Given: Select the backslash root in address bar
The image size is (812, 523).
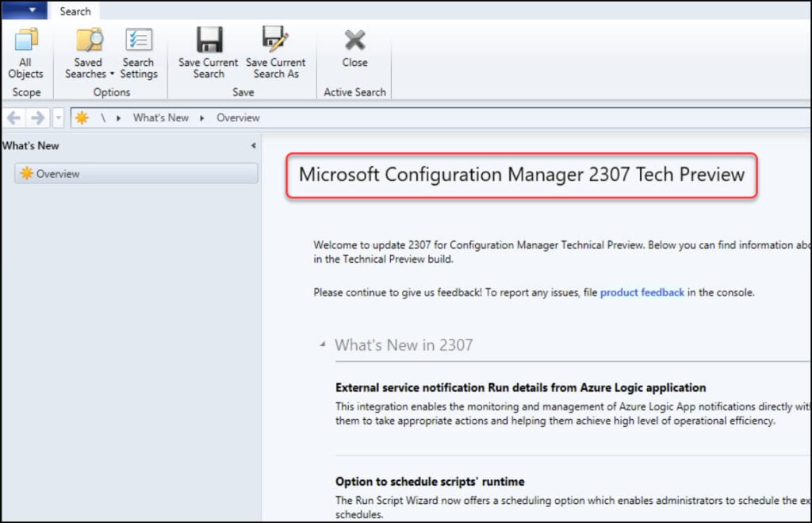Looking at the screenshot, I should (x=103, y=118).
